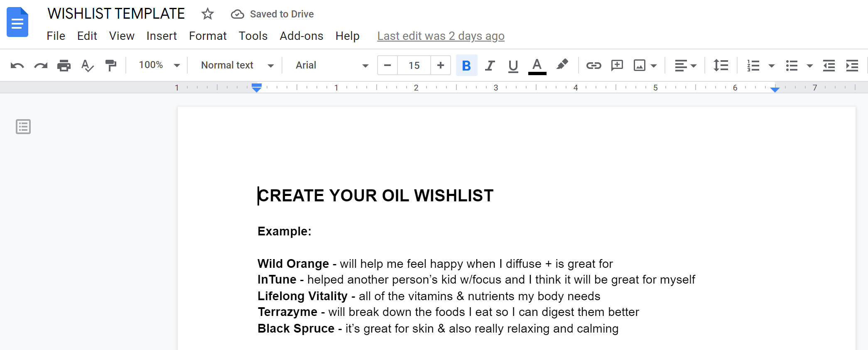The width and height of the screenshot is (868, 350).
Task: Click the Terrazyme text
Action: pos(287,312)
